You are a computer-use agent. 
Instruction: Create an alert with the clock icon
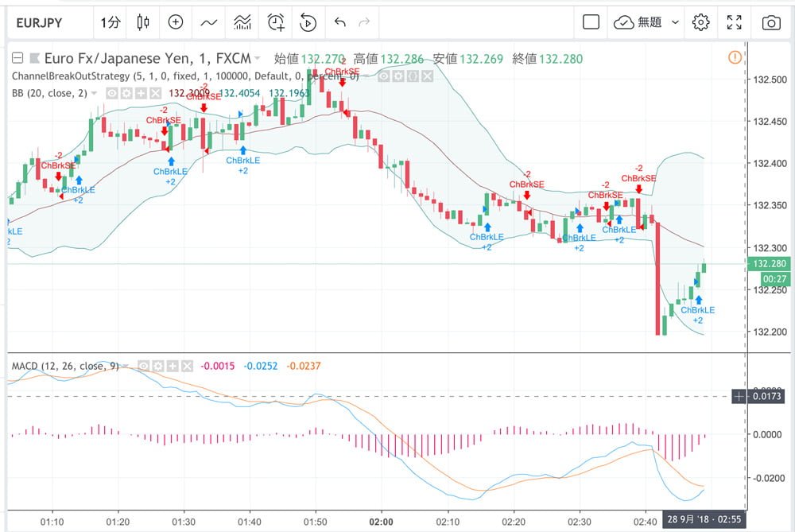tap(276, 23)
